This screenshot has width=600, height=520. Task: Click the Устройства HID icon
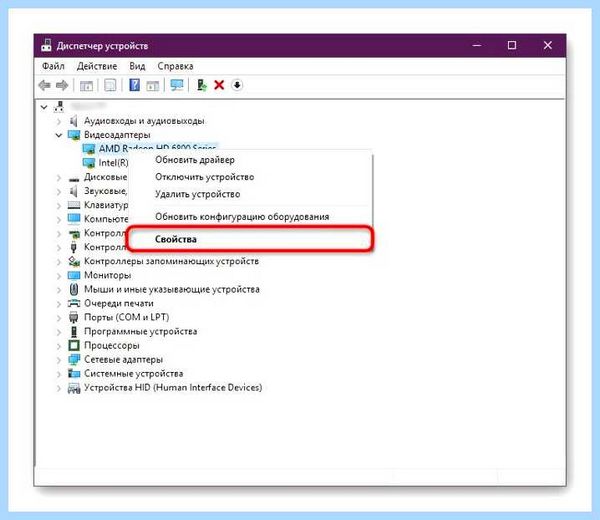coord(74,388)
